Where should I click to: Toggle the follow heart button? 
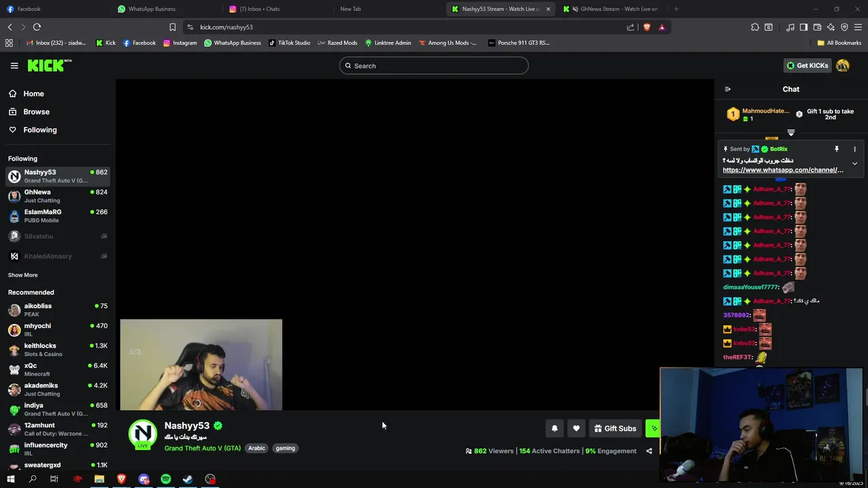(x=576, y=428)
